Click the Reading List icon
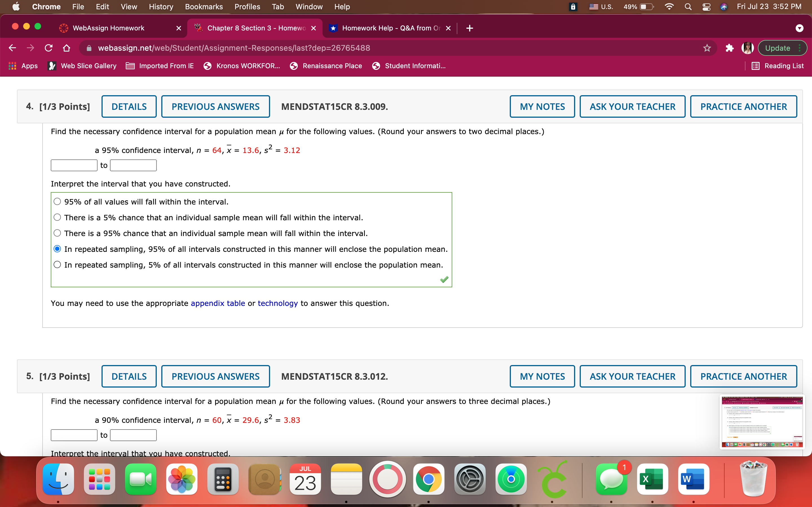This screenshot has width=812, height=507. (756, 66)
